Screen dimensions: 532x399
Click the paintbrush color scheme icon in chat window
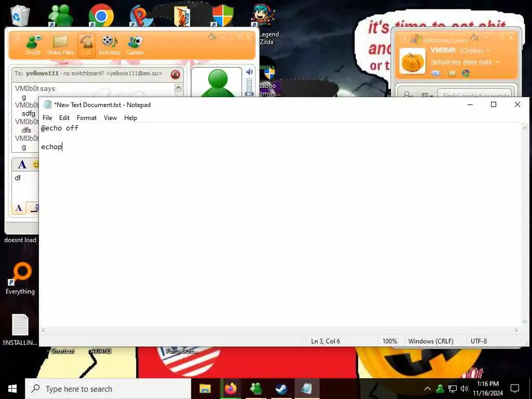212,37
